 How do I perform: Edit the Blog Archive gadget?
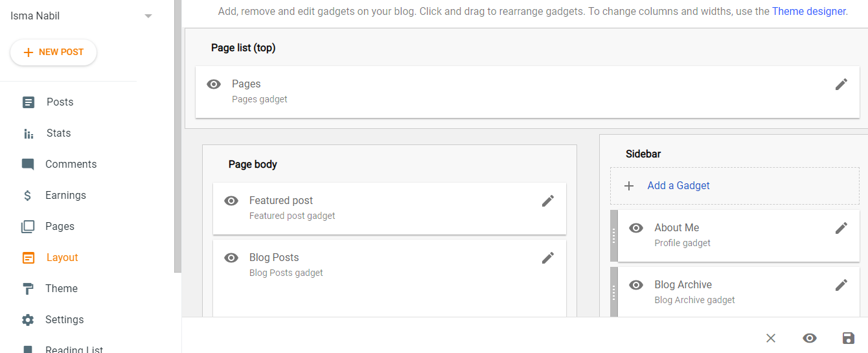click(841, 285)
